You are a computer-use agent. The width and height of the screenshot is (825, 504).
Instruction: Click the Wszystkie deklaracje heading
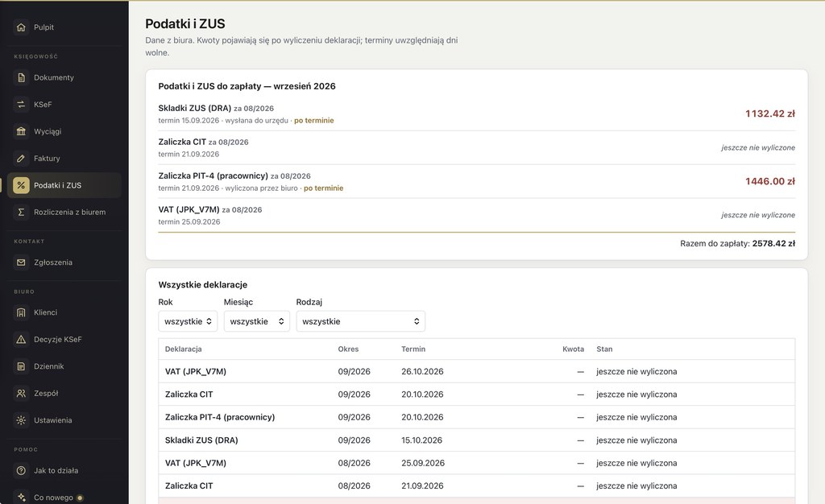tap(202, 285)
